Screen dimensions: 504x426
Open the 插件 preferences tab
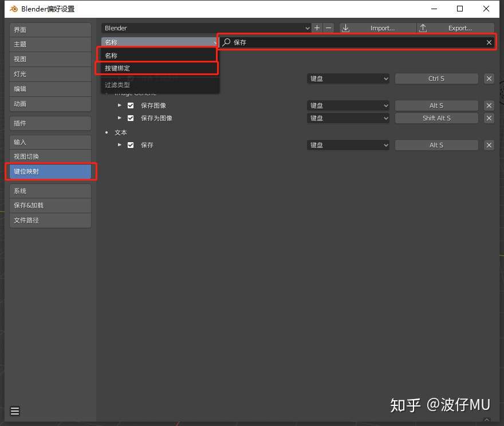(x=50, y=123)
